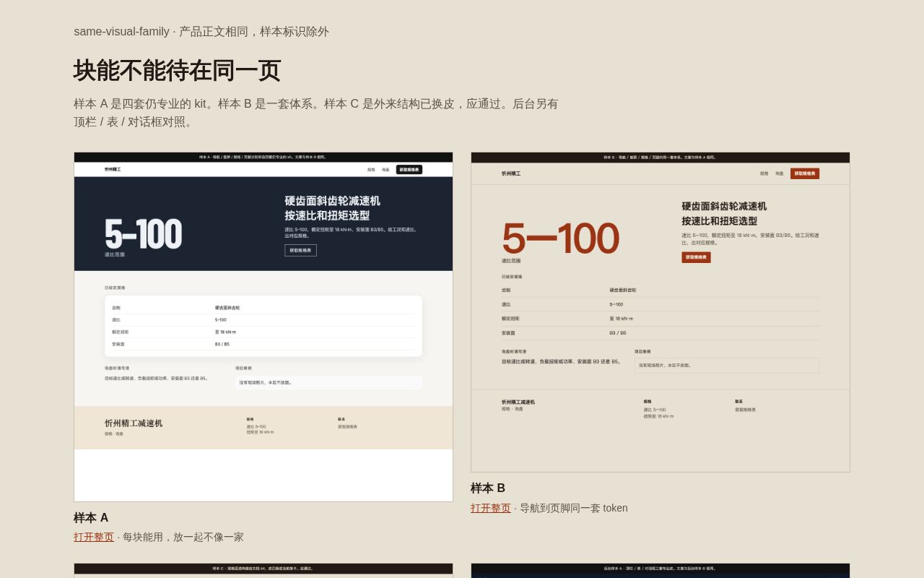This screenshot has height=578, width=924.
Task: Click the 后台样本 A preview top banner
Action: coord(661,569)
